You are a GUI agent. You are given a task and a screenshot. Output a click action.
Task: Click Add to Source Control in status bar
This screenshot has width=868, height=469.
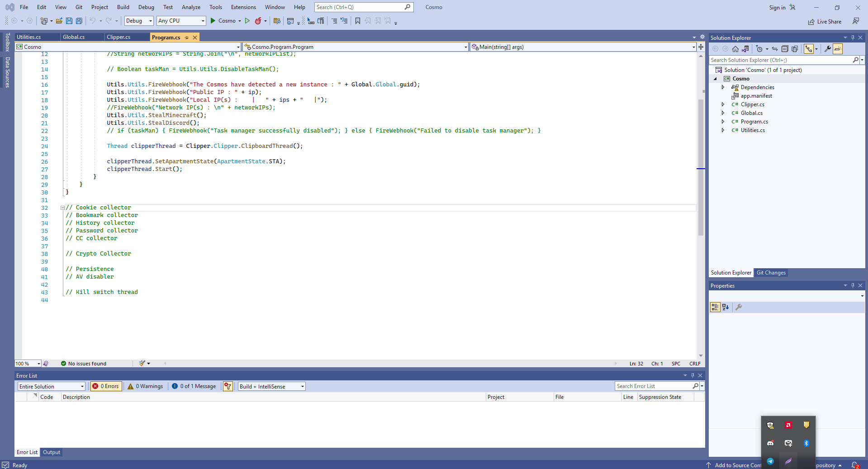click(x=734, y=465)
